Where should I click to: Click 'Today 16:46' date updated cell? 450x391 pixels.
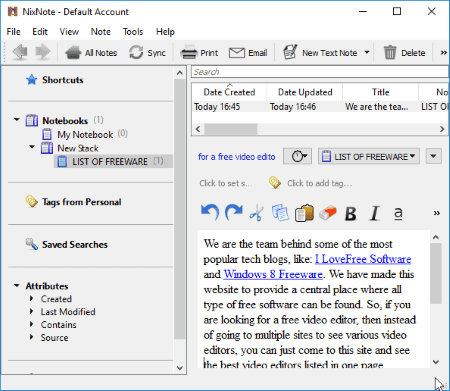point(293,107)
